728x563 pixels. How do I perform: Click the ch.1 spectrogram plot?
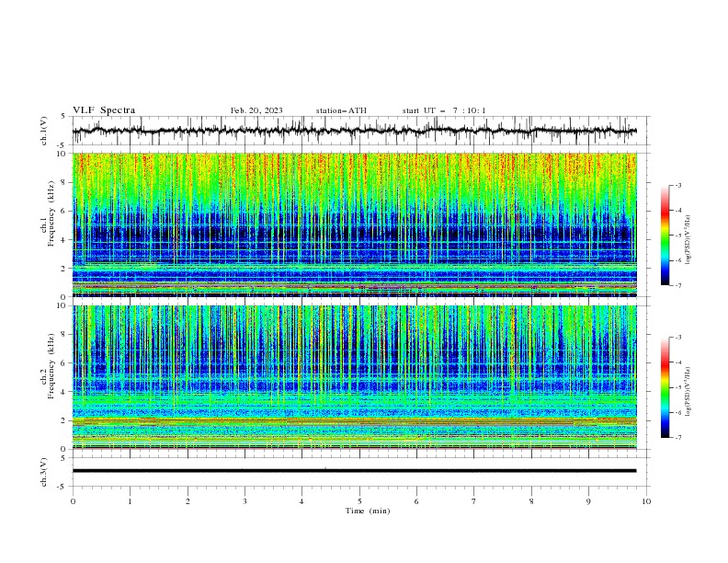point(355,224)
